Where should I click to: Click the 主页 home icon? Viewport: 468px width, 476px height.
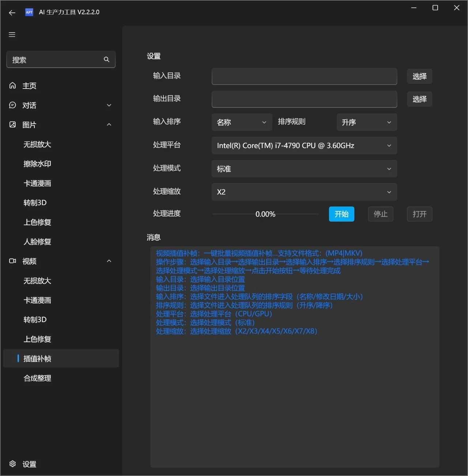click(x=13, y=86)
